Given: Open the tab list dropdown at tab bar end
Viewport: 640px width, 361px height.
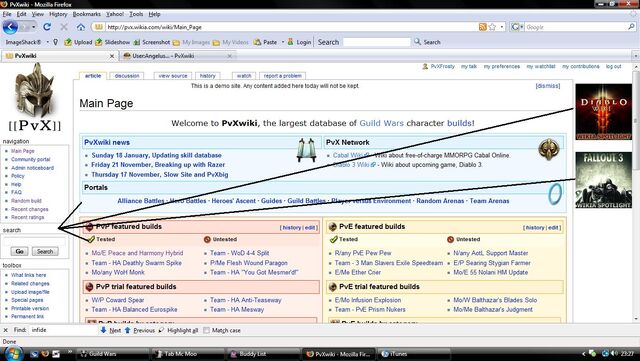Looking at the screenshot, I should (x=636, y=56).
